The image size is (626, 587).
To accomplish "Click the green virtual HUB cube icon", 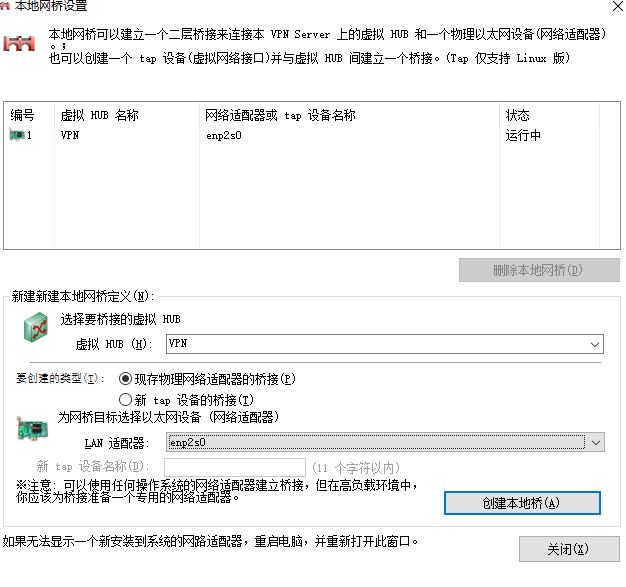I will [36, 327].
